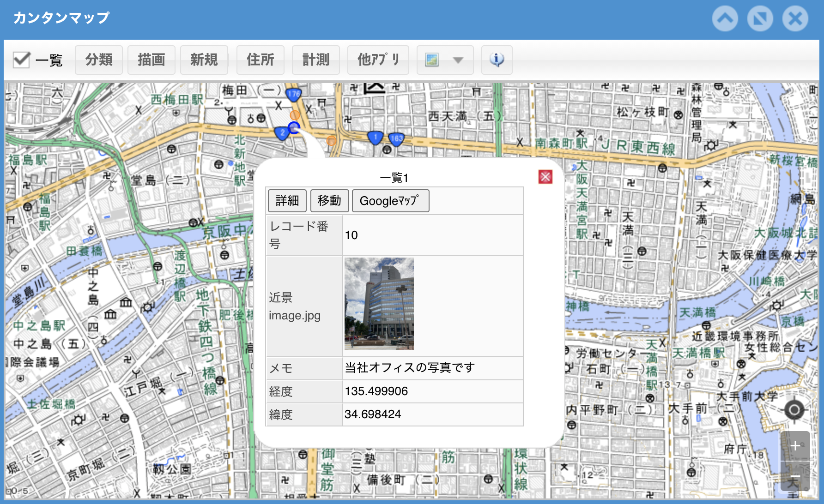This screenshot has width=824, height=504.
Task: Toggle the 一覧 checkbox
Action: (21, 60)
